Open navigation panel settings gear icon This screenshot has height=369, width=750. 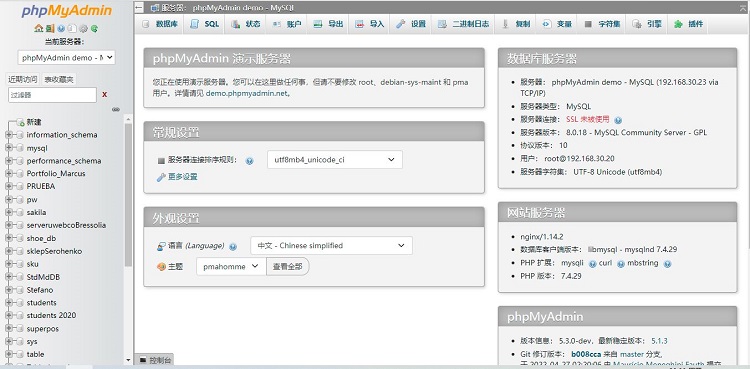(x=83, y=28)
